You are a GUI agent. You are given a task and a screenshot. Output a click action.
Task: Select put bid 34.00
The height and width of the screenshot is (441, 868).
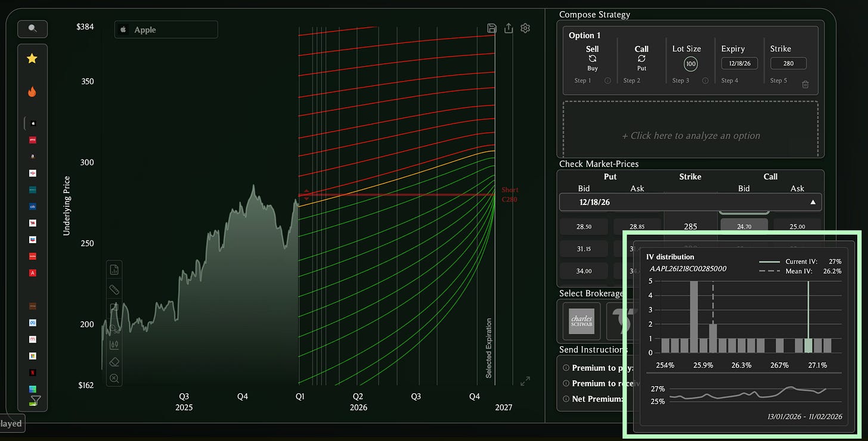[584, 271]
